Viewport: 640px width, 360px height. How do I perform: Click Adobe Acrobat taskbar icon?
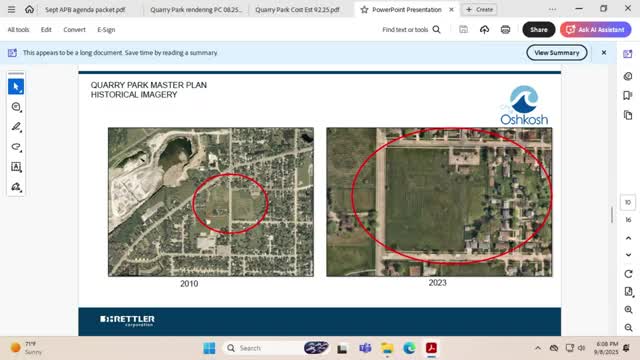(431, 348)
